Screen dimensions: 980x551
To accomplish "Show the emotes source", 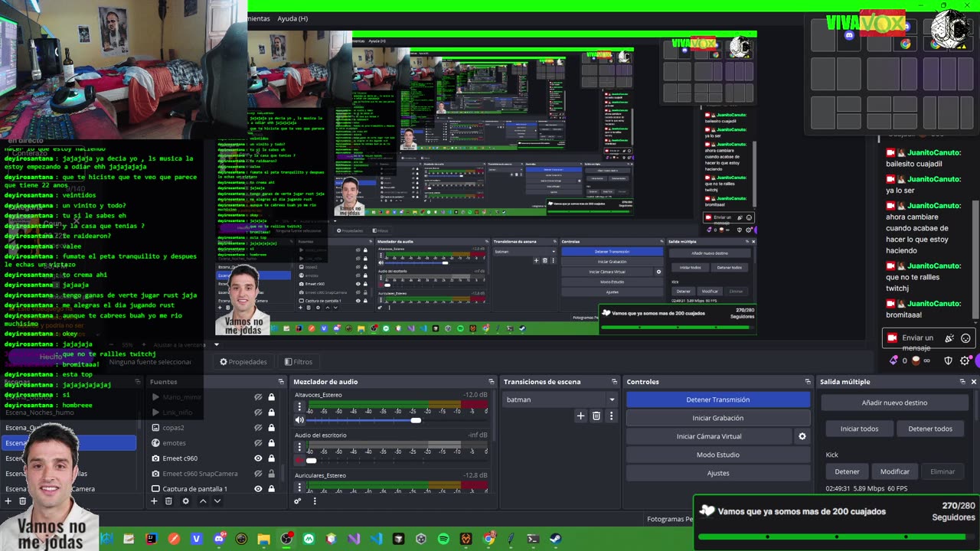I will coord(258,443).
